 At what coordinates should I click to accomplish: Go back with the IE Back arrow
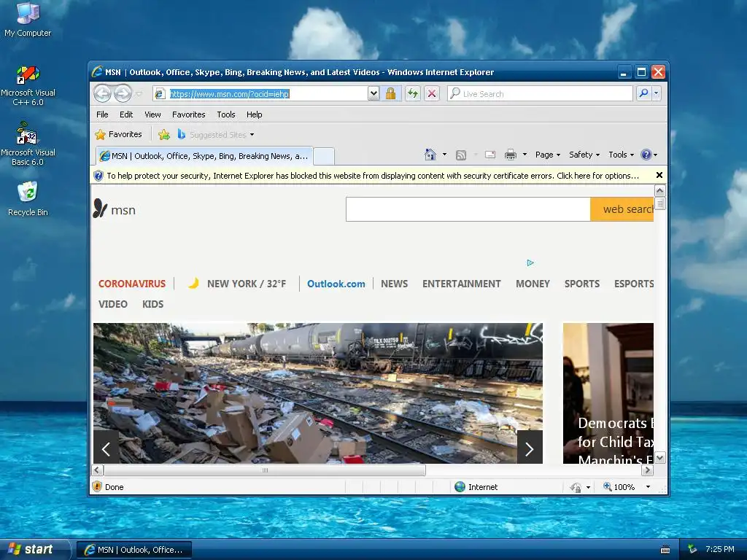102,93
